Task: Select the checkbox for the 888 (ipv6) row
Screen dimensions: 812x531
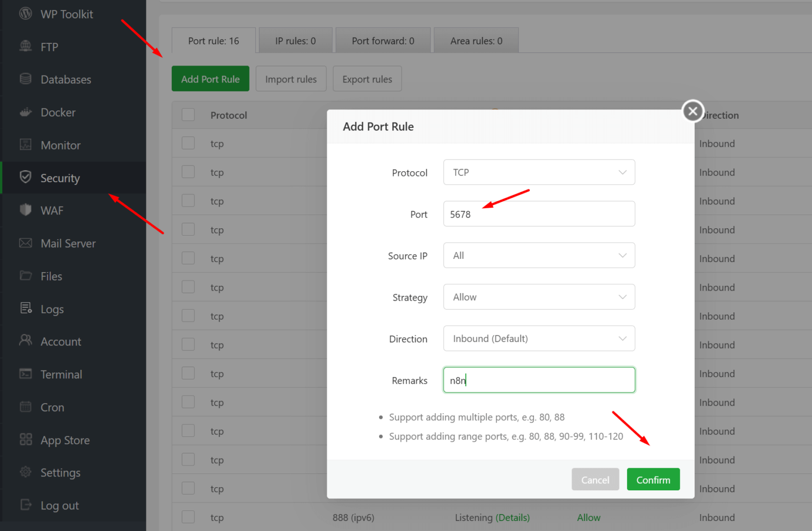Action: click(x=188, y=517)
